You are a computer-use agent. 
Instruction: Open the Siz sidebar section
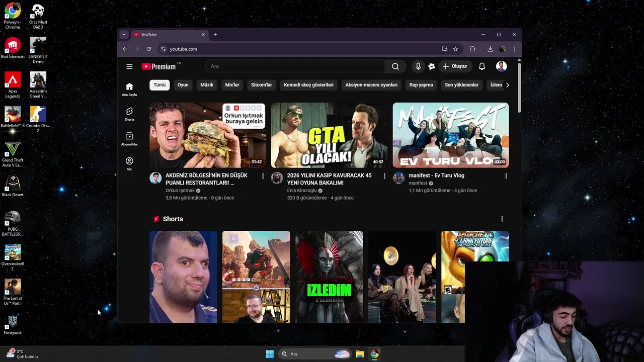pyautogui.click(x=129, y=164)
